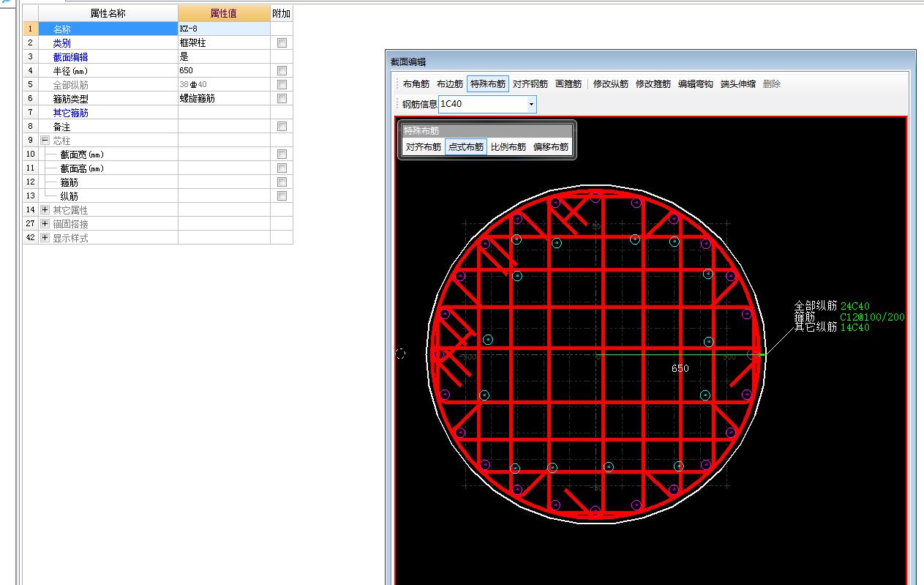Viewport: 924px width, 585px height.
Task: Click the 特殊布筋 toolbar button
Action: pyautogui.click(x=488, y=84)
